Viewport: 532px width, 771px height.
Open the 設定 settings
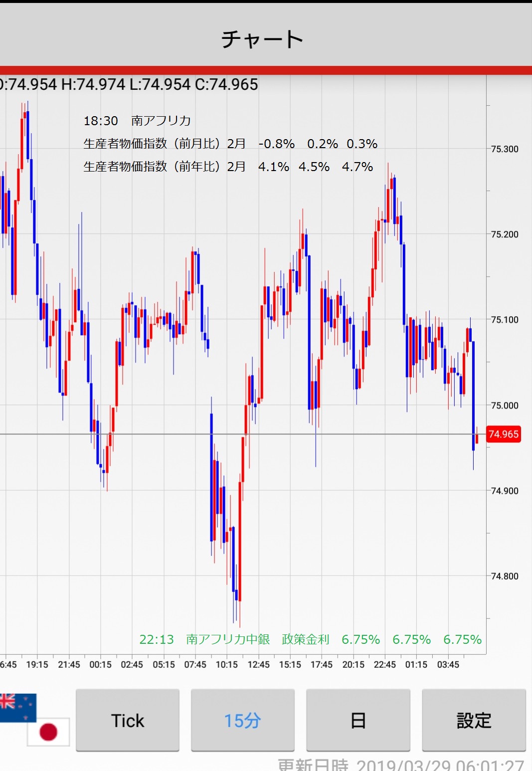pos(474,721)
